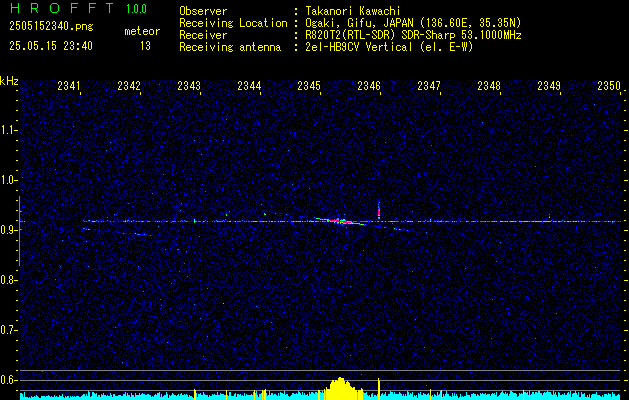Click the yellow power peak in bottom histogram
This screenshot has height=400, width=629.
341,388
